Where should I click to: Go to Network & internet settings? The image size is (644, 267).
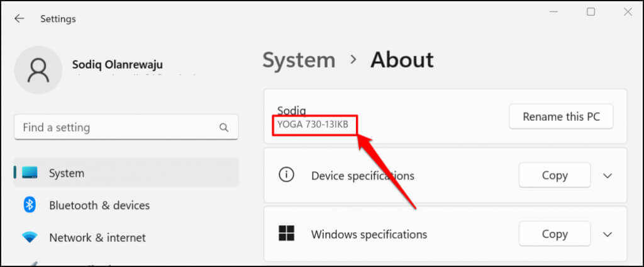pos(97,237)
